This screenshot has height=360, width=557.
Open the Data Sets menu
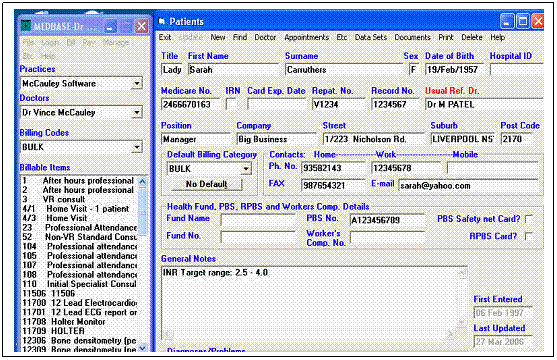(x=371, y=37)
